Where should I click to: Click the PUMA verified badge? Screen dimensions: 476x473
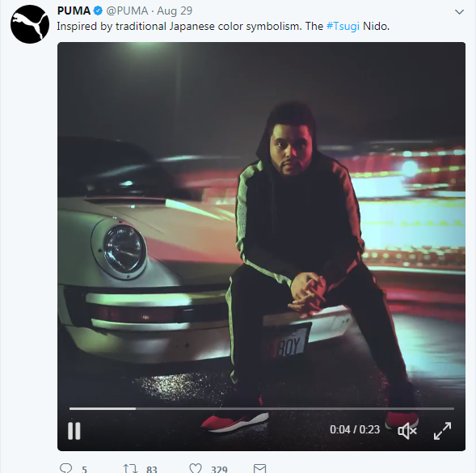(98, 11)
